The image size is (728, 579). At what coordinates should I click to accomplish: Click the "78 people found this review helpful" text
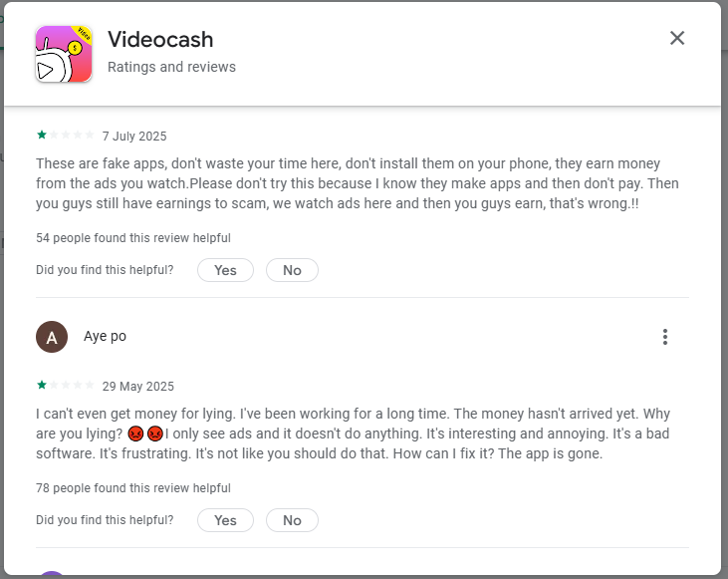pos(133,488)
